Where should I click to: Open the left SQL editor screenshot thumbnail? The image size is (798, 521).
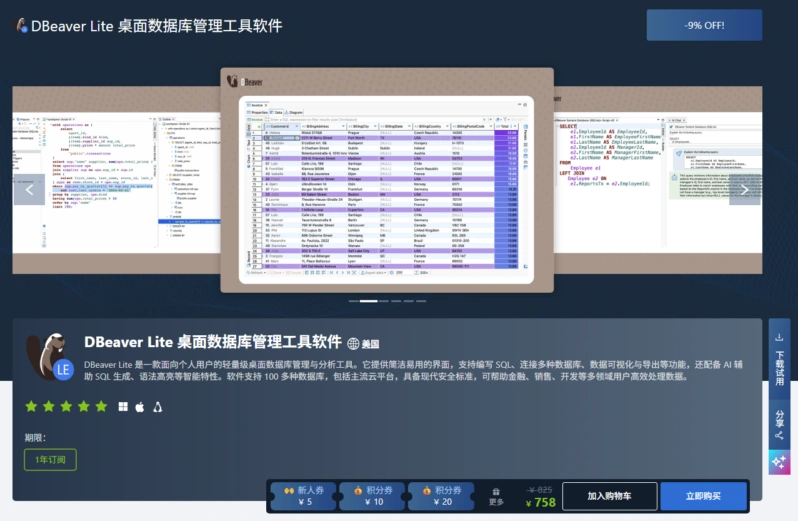[x=116, y=180]
